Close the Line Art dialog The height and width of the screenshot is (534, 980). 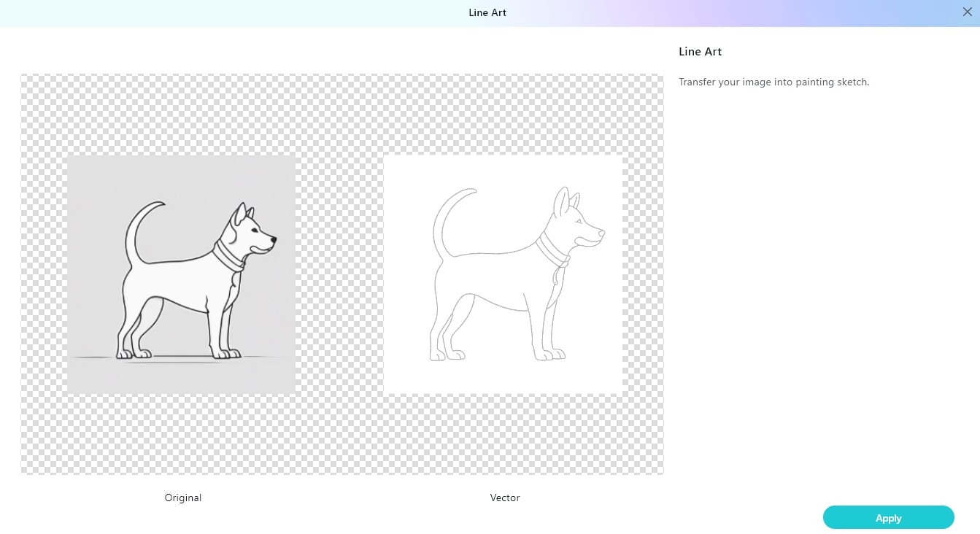click(x=967, y=12)
